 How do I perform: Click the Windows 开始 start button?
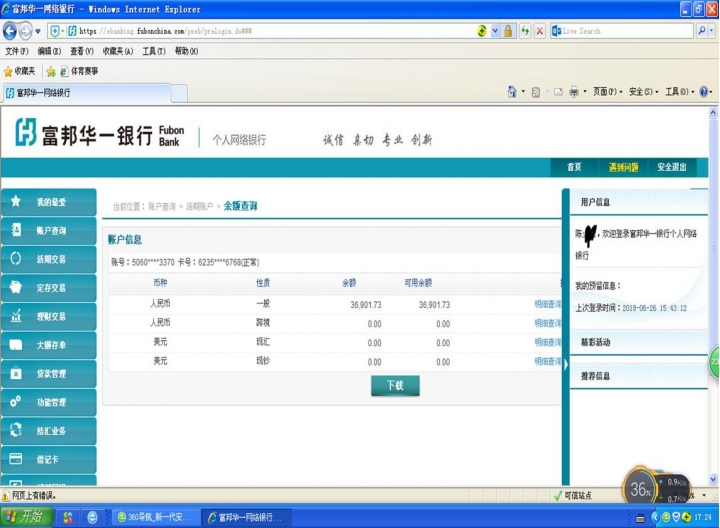click(x=28, y=517)
